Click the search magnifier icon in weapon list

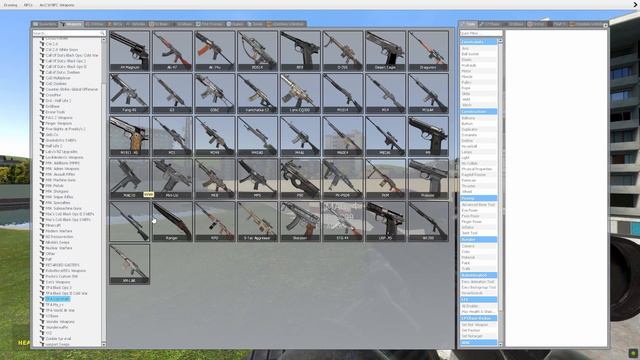point(102,33)
